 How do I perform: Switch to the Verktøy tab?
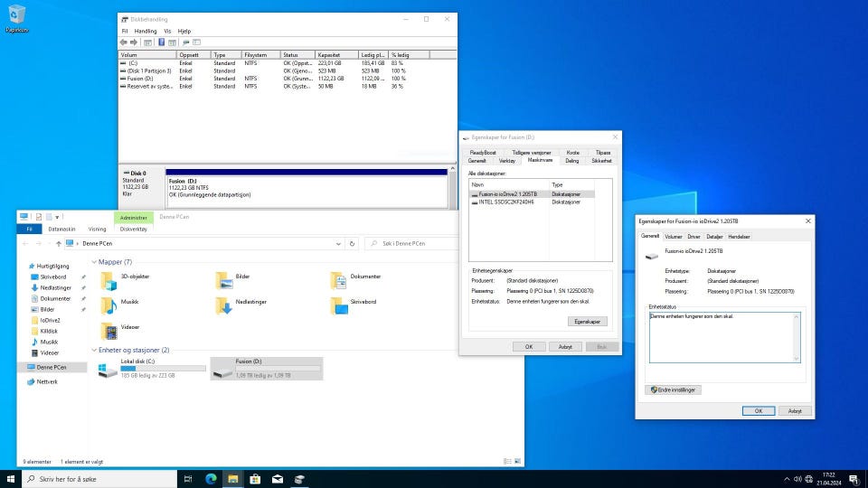click(x=507, y=160)
